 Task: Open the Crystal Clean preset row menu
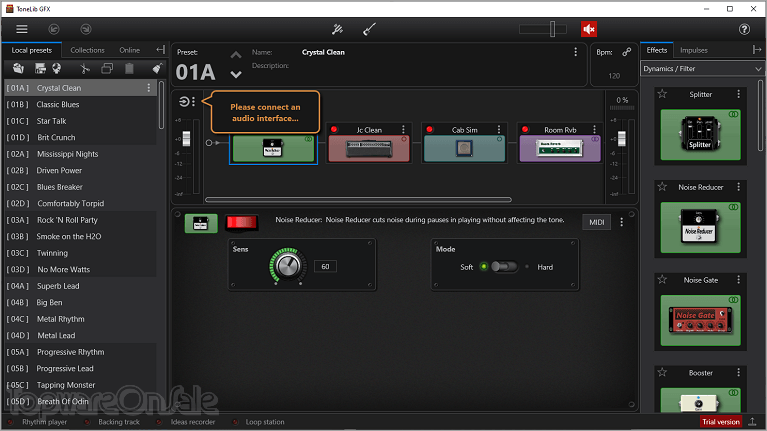pos(149,88)
